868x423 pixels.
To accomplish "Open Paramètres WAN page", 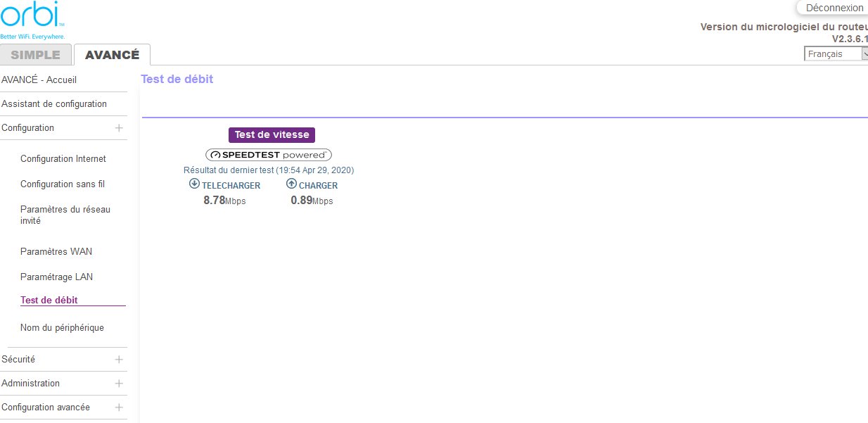I will click(56, 252).
